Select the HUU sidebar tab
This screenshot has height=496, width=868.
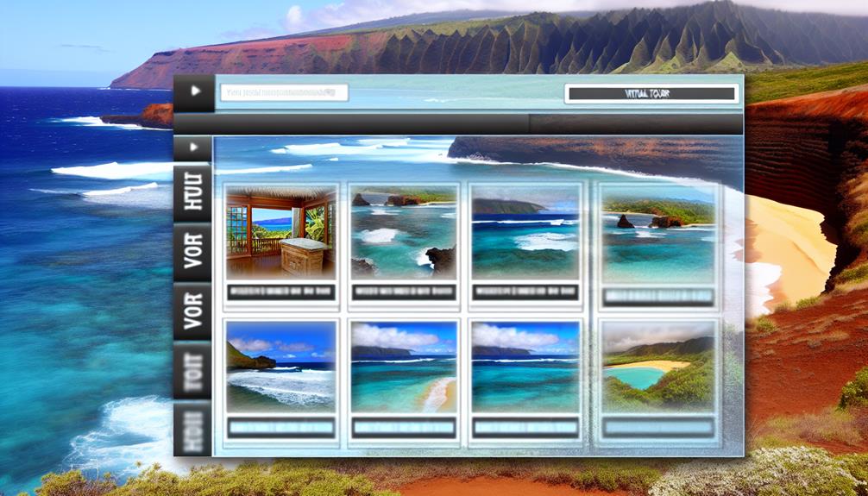[192, 193]
